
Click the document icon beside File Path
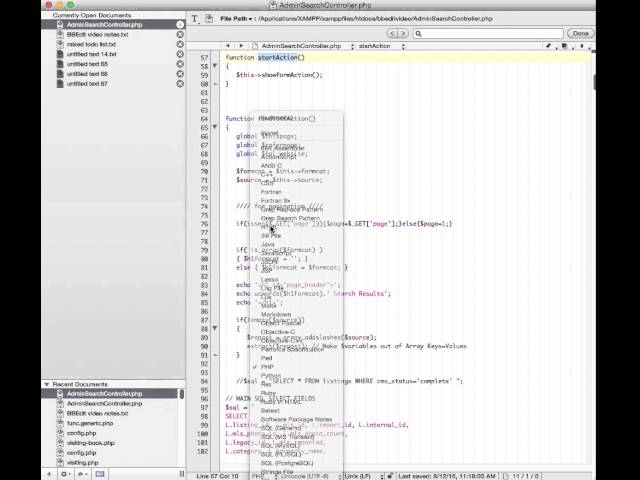[209, 19]
